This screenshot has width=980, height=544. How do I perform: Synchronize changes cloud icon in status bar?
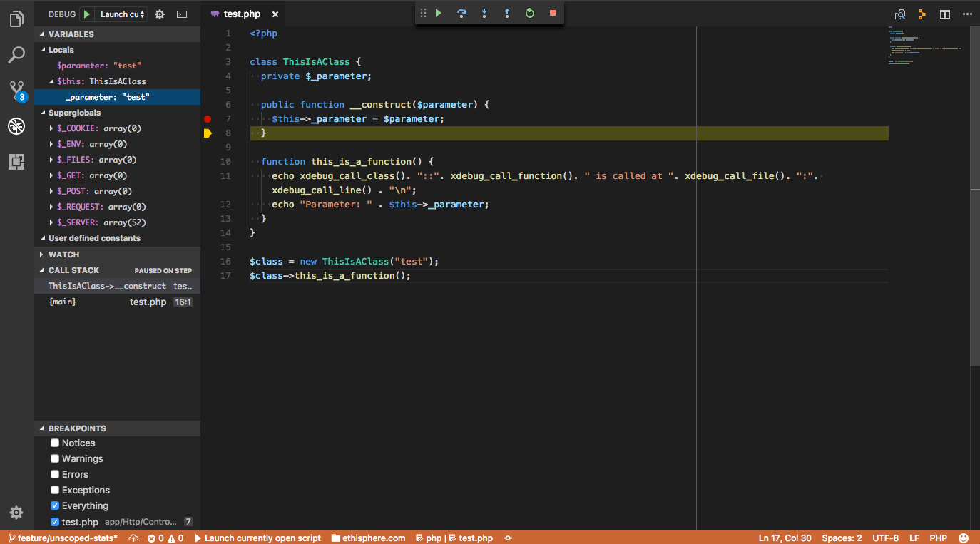133,538
